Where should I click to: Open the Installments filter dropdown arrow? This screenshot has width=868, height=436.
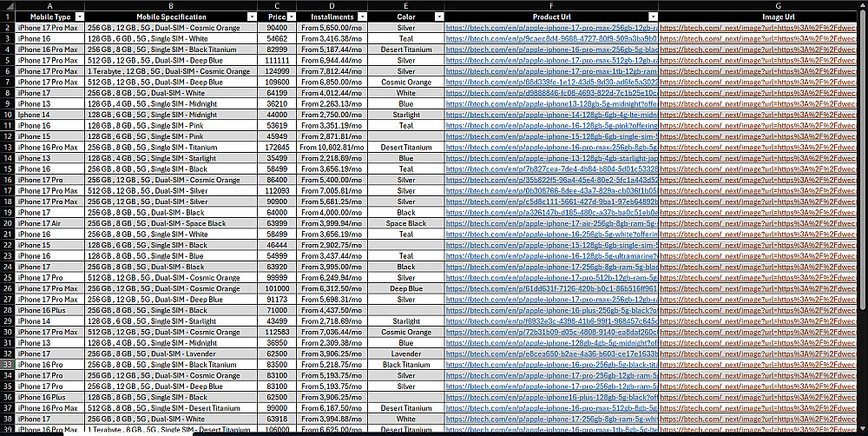pyautogui.click(x=362, y=17)
